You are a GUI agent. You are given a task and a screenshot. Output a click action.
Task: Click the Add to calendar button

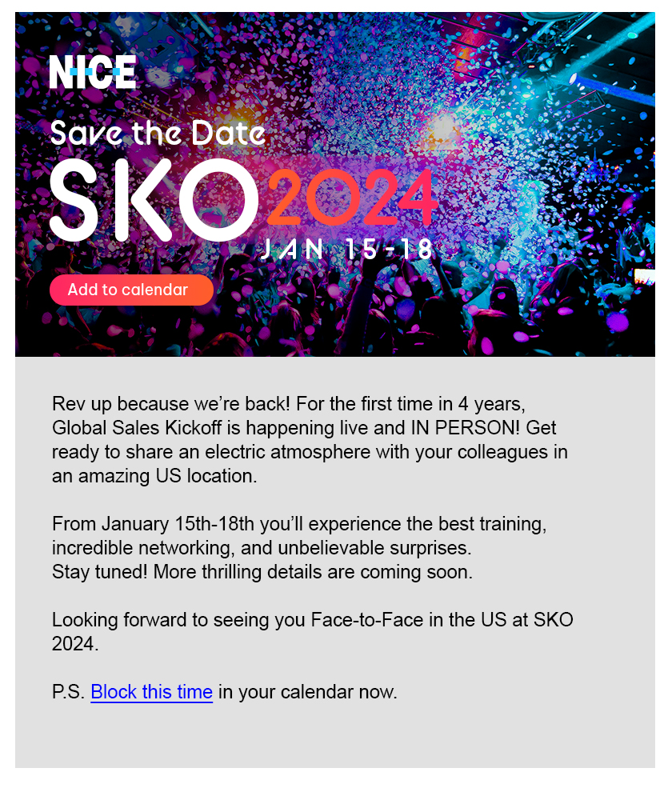131,290
